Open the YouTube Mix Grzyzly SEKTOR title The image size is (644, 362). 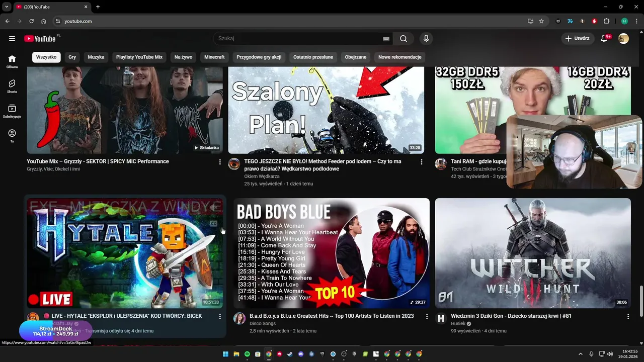click(98, 161)
